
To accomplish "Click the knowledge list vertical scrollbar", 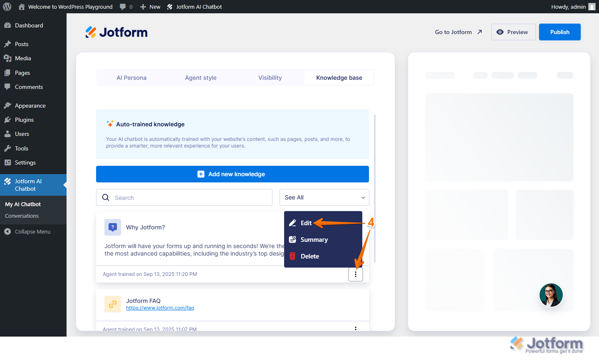I will tap(375, 189).
